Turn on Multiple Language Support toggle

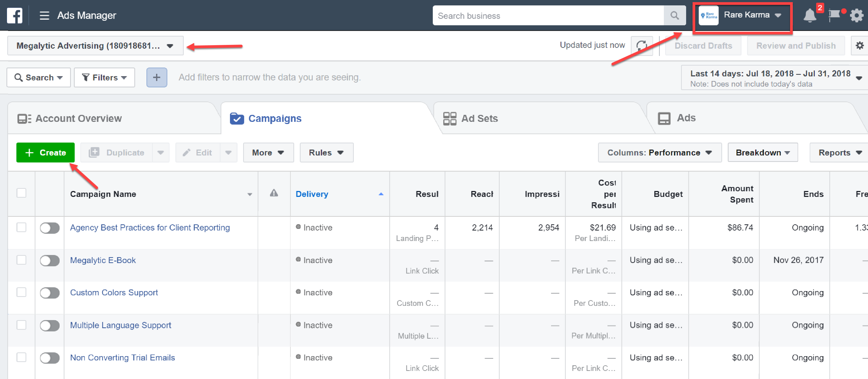coord(49,326)
